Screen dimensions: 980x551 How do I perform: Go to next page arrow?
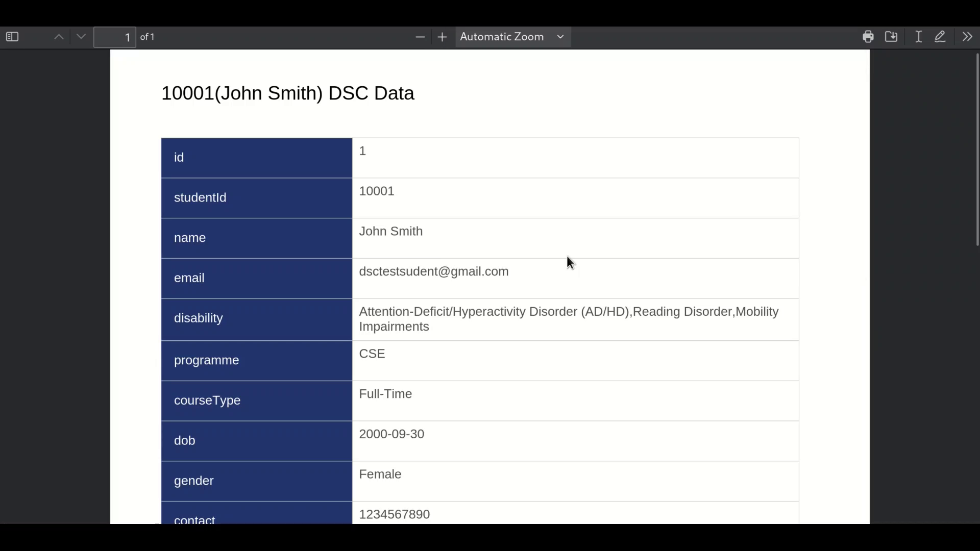click(81, 37)
